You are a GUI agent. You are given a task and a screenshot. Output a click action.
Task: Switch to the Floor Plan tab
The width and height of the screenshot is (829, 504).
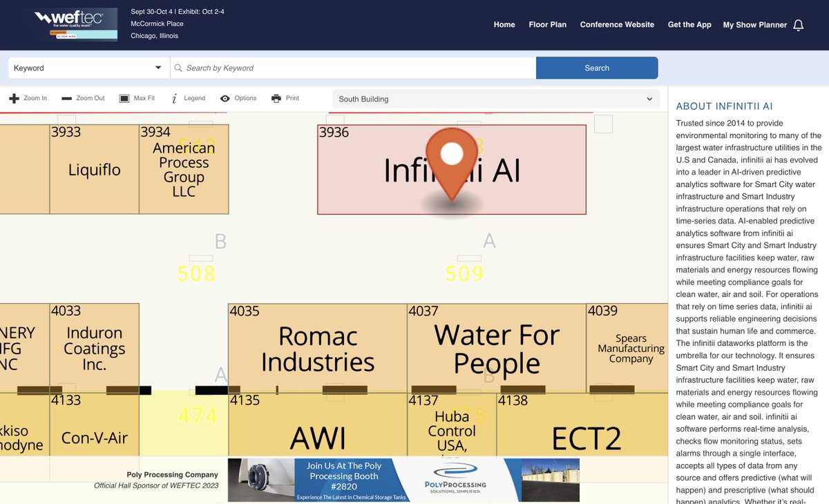547,24
